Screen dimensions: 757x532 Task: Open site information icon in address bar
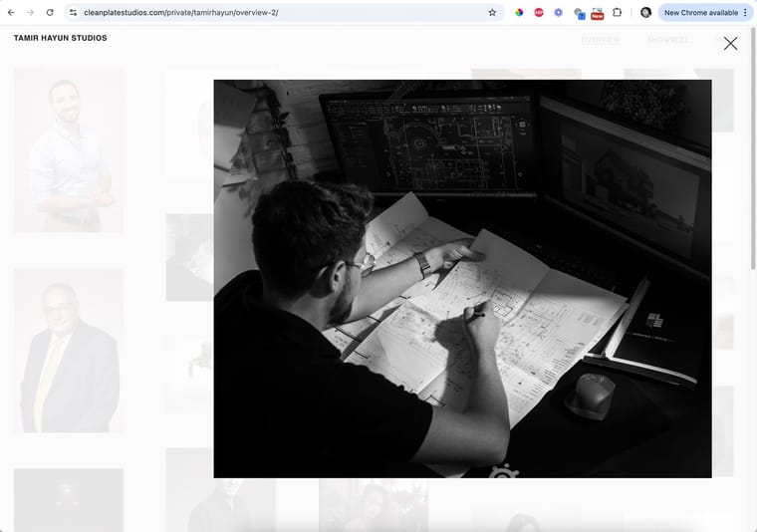(73, 13)
